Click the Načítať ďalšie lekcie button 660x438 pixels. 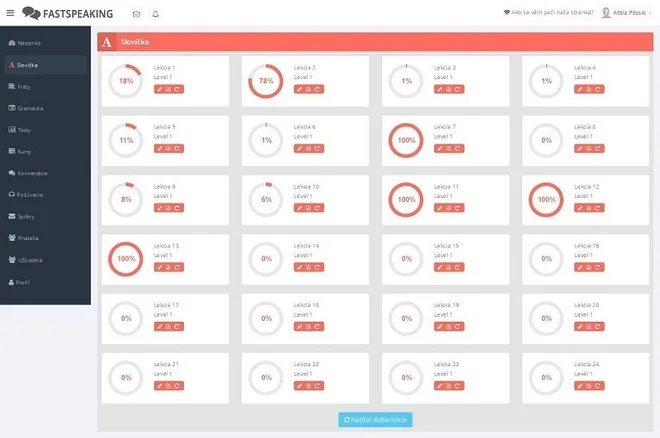pos(375,420)
